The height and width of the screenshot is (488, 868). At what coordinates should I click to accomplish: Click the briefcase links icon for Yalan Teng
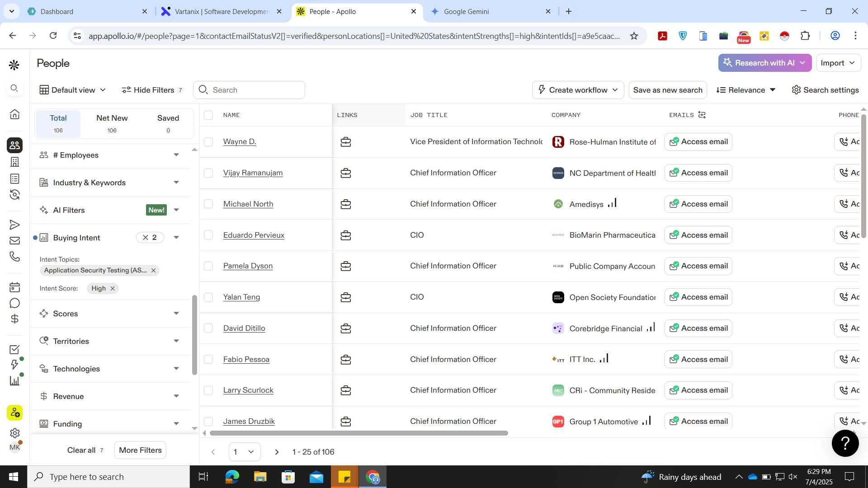click(x=346, y=297)
